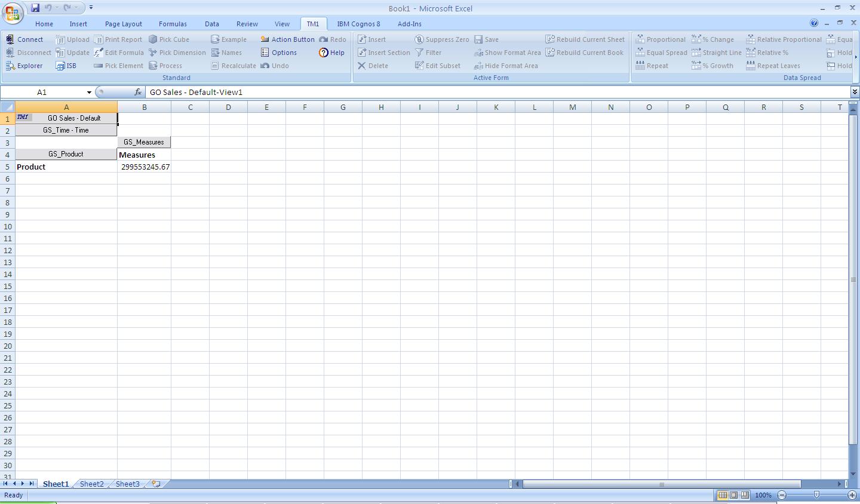Open the Name Box dropdown
The height and width of the screenshot is (504, 860).
pos(88,93)
